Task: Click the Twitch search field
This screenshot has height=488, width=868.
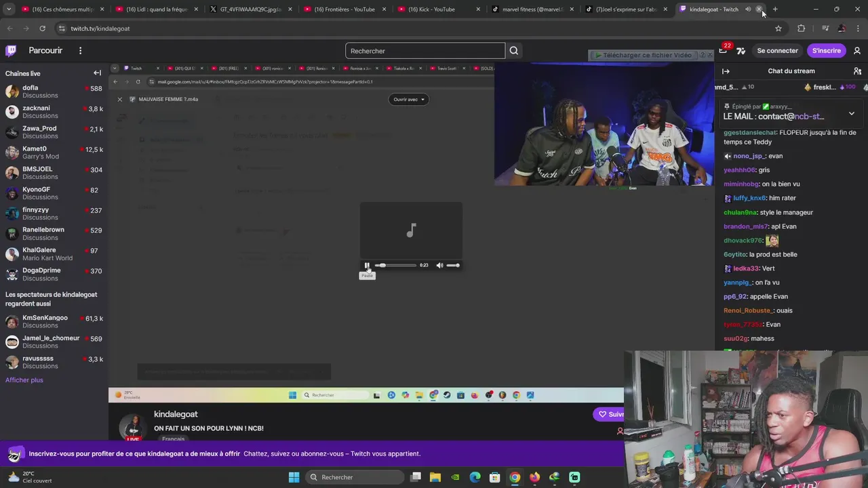Action: (425, 51)
